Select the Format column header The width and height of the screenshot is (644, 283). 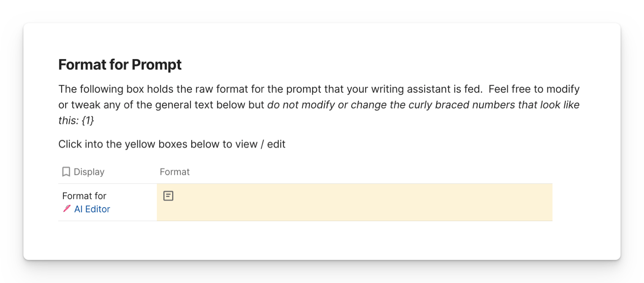175,172
